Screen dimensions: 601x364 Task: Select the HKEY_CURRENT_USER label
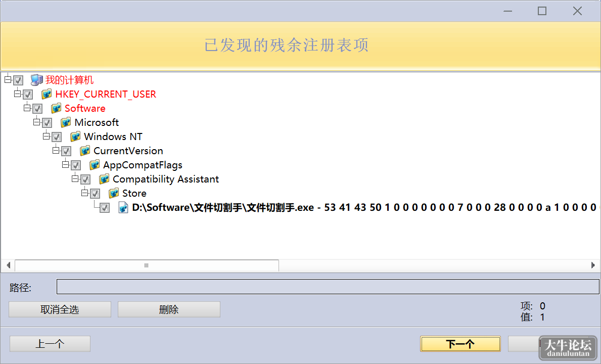[106, 94]
